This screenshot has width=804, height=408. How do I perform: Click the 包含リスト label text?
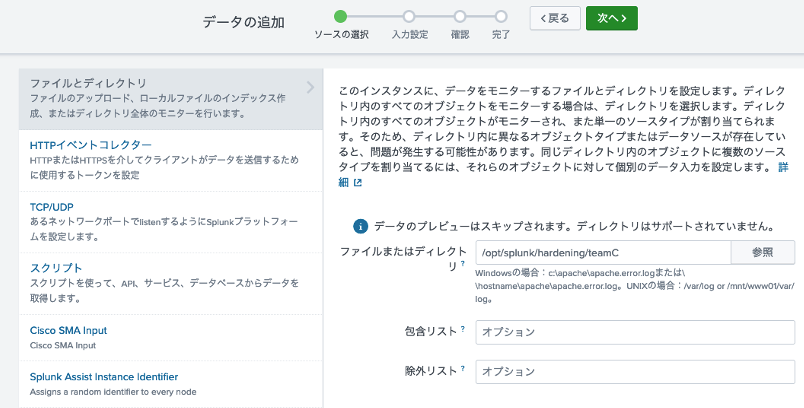430,331
